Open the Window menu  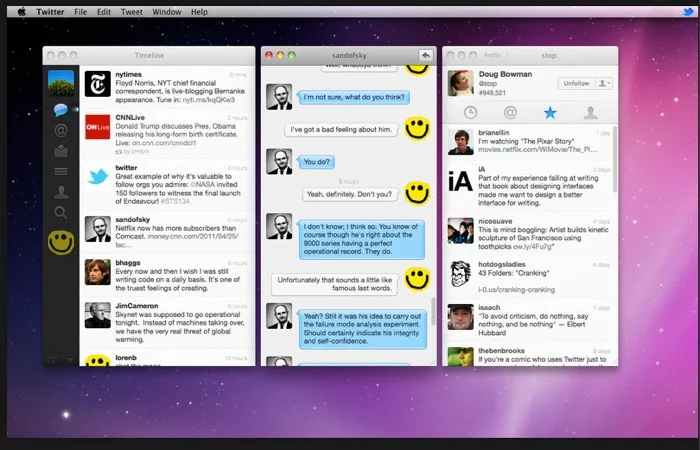(167, 12)
